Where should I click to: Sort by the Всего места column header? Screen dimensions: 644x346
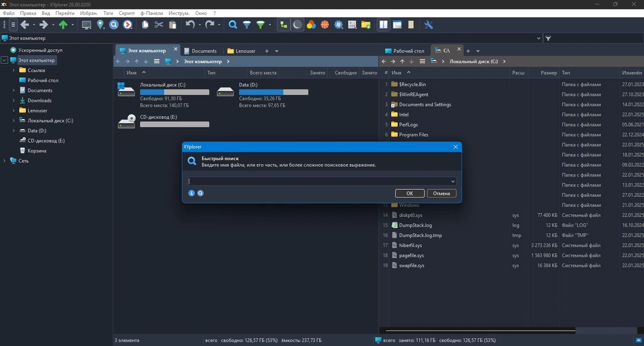click(x=263, y=72)
